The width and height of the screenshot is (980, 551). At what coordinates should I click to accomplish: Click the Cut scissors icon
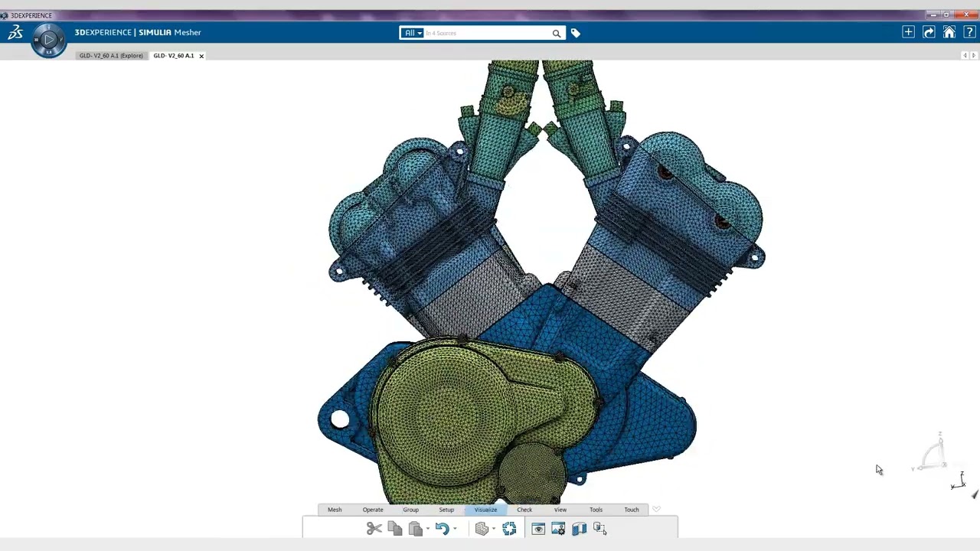tap(374, 529)
